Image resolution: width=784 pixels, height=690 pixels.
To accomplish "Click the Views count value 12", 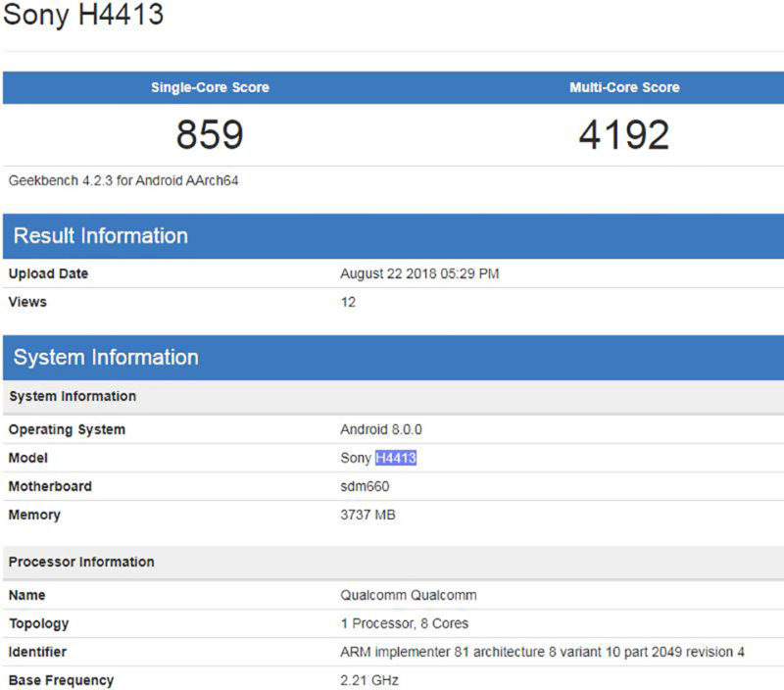I will (x=348, y=302).
